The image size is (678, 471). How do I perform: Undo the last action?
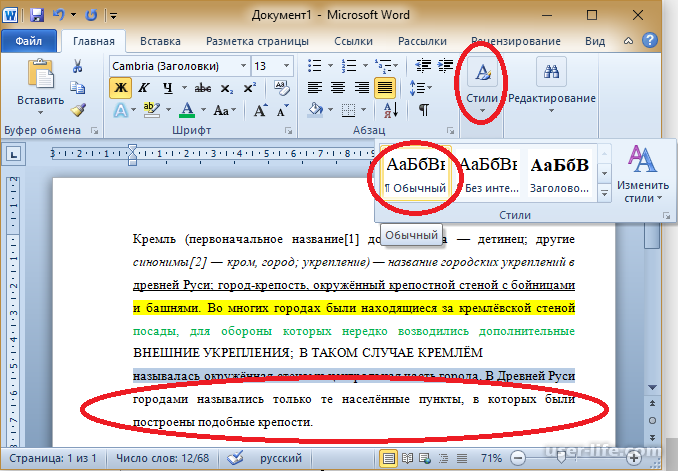(x=58, y=15)
